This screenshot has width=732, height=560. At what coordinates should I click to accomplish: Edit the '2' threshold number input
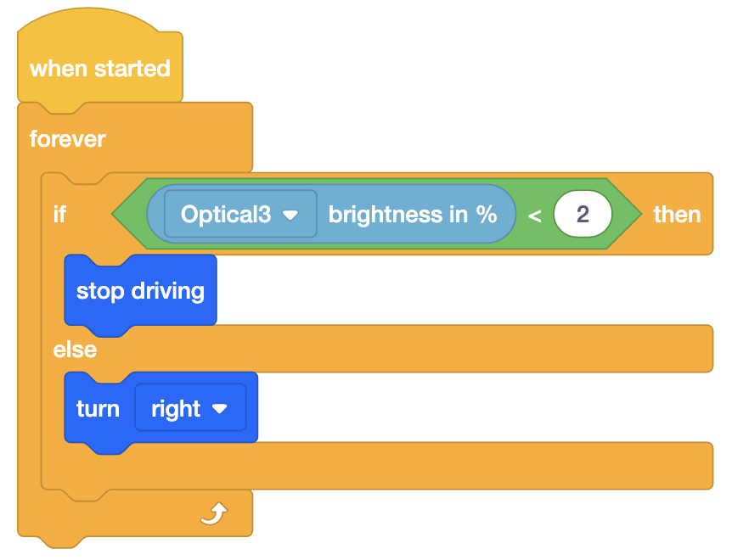click(x=583, y=214)
